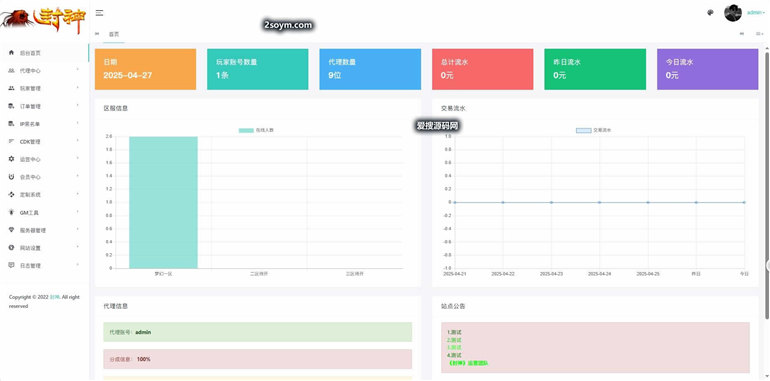This screenshot has height=381, width=770.
Task: Click the 昨日流水 green card
Action: tap(595, 69)
